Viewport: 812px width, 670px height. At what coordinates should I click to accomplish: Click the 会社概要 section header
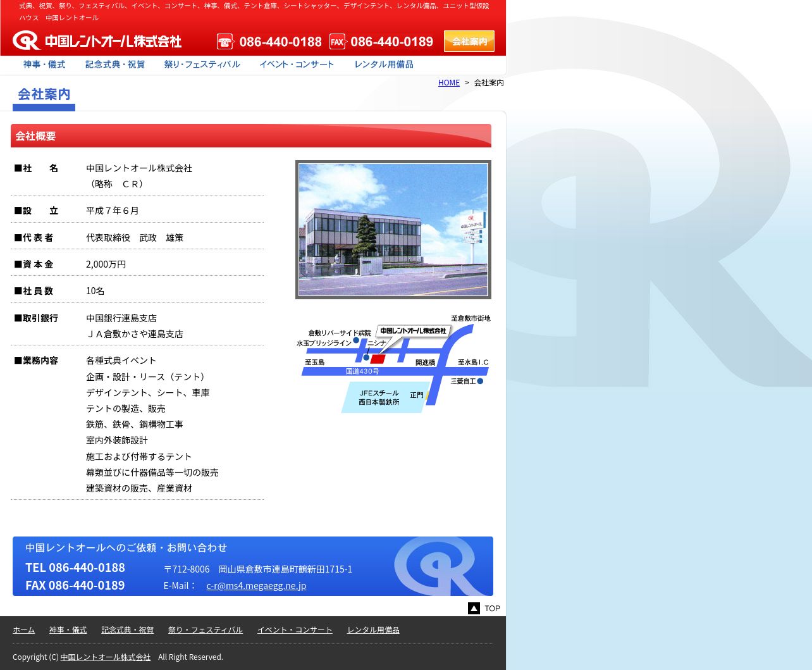coord(251,136)
